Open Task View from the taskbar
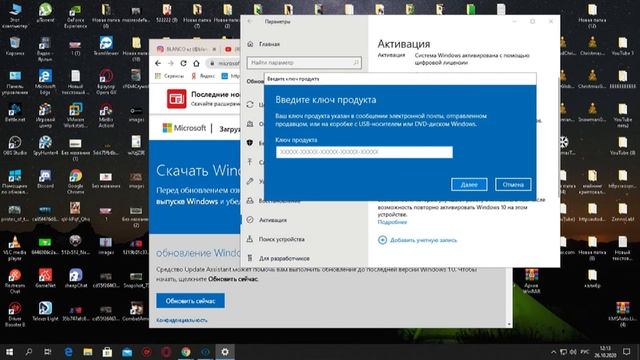Image resolution: width=640 pixels, height=360 pixels. click(48, 352)
